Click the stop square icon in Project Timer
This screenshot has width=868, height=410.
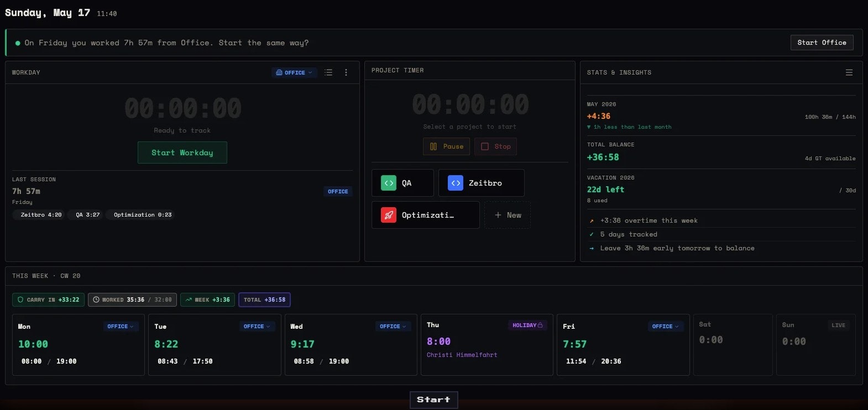485,146
